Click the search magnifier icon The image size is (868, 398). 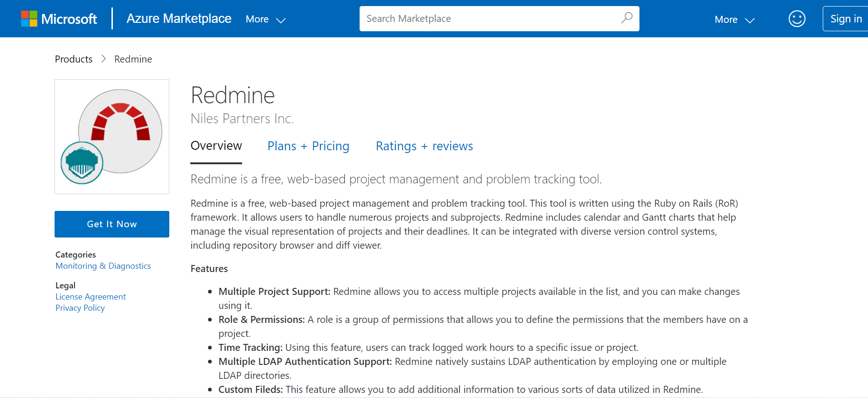627,18
